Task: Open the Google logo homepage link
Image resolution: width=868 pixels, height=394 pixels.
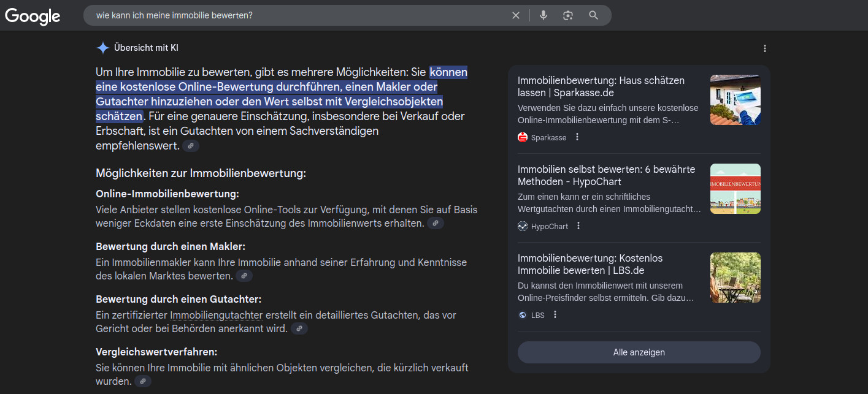Action: pyautogui.click(x=33, y=16)
